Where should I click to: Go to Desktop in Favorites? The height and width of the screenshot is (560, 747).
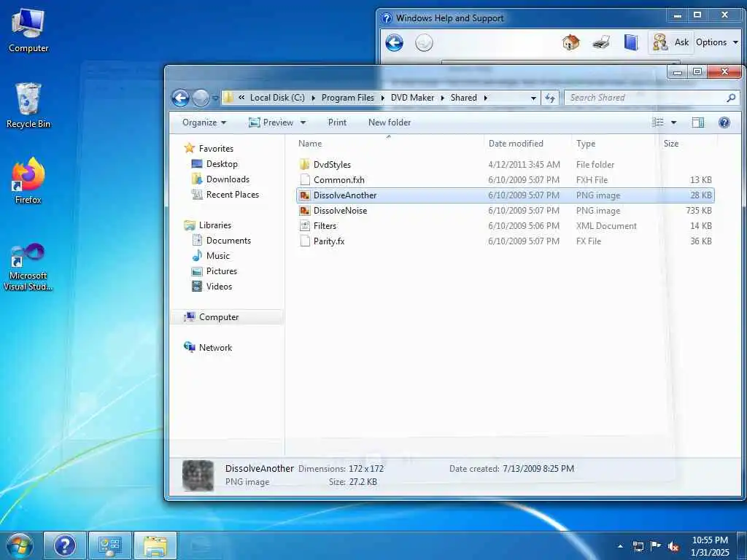click(x=222, y=164)
